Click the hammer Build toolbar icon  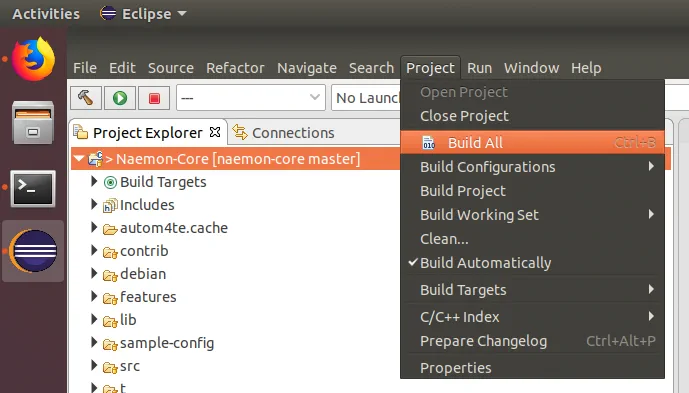click(x=86, y=98)
